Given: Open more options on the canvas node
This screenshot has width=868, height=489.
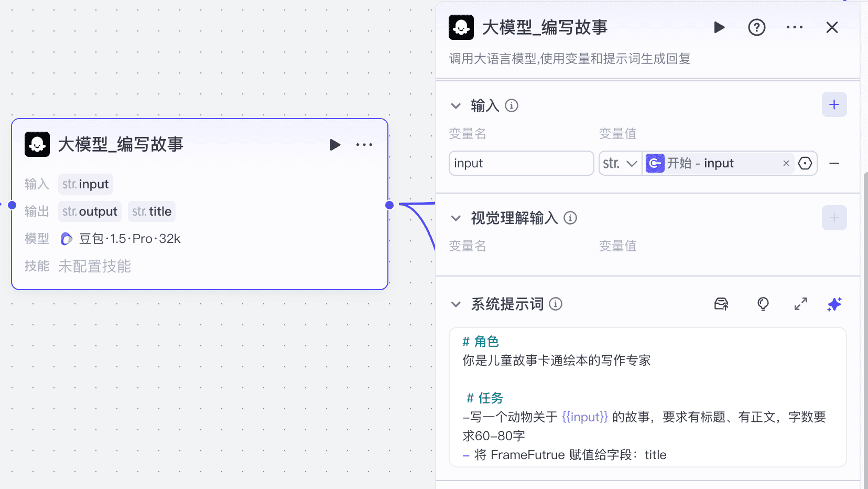Looking at the screenshot, I should pyautogui.click(x=364, y=145).
